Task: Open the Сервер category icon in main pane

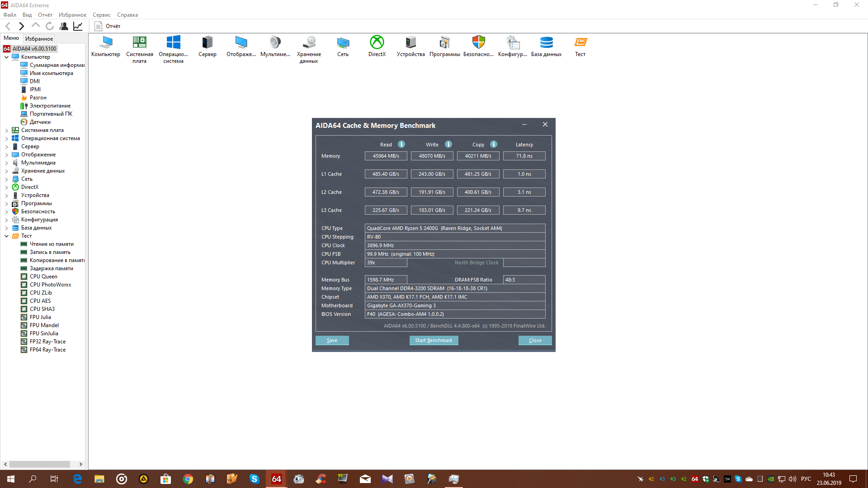Action: click(207, 46)
